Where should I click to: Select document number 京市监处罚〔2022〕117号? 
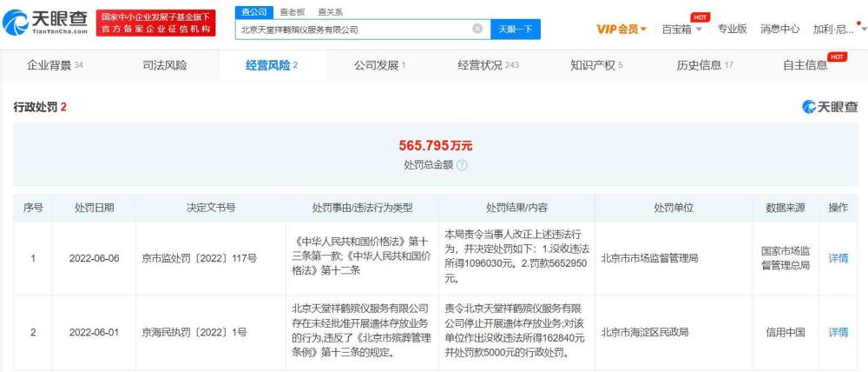(x=200, y=258)
